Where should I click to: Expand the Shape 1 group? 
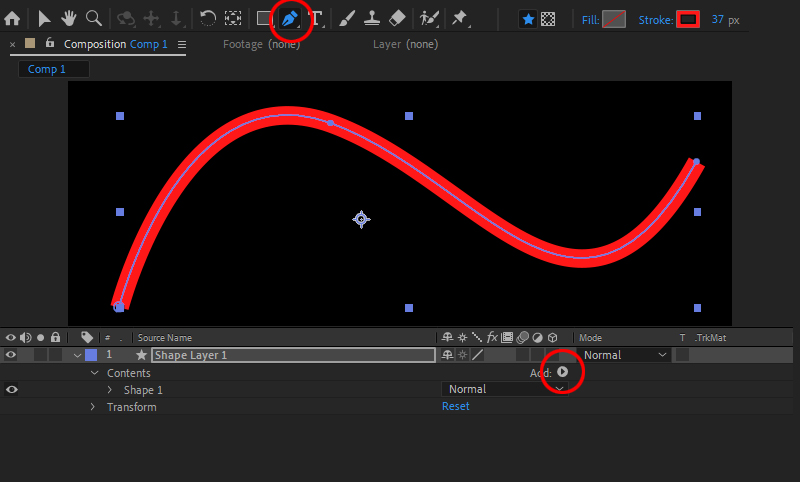pyautogui.click(x=109, y=390)
